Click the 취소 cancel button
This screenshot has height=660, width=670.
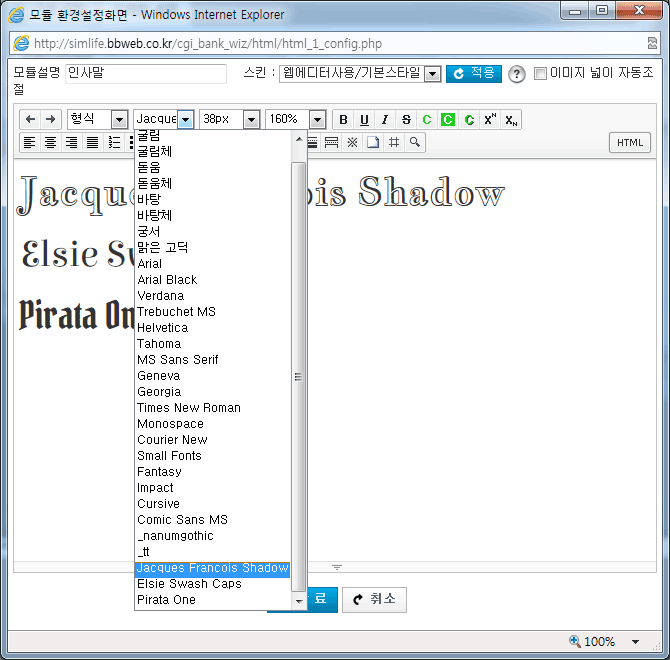[374, 599]
